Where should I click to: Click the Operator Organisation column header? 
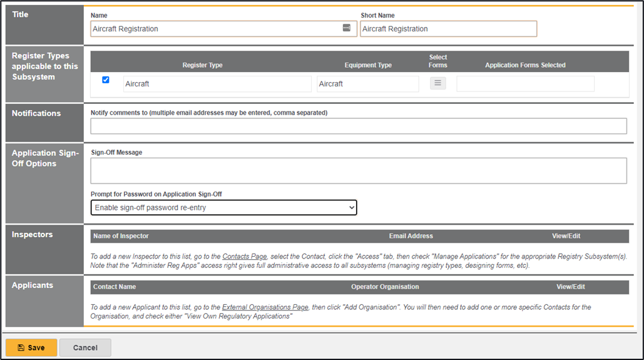[x=385, y=287]
